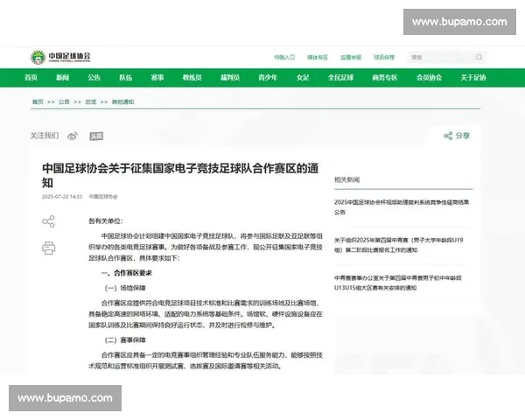
Task: Click the source label 中国足球协会 under the title
Action: pyautogui.click(x=103, y=197)
